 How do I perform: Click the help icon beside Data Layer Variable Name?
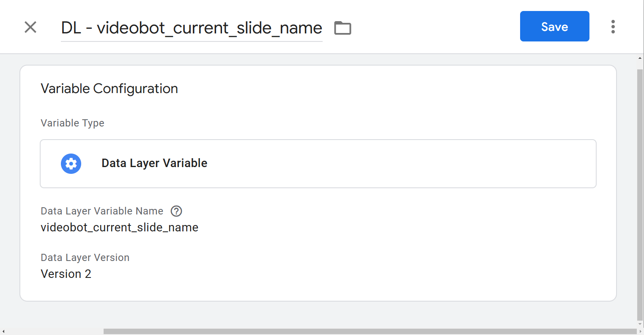tap(176, 211)
